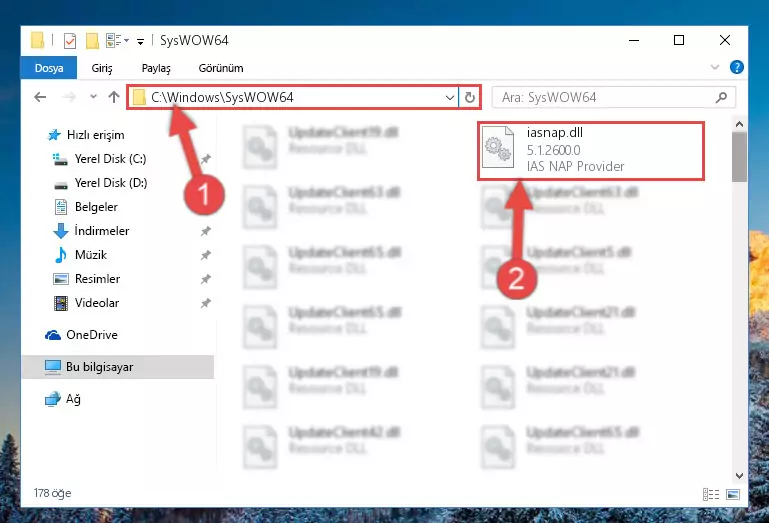Open Videolar folder in sidebar
Image resolution: width=769 pixels, height=523 pixels.
[x=86, y=303]
